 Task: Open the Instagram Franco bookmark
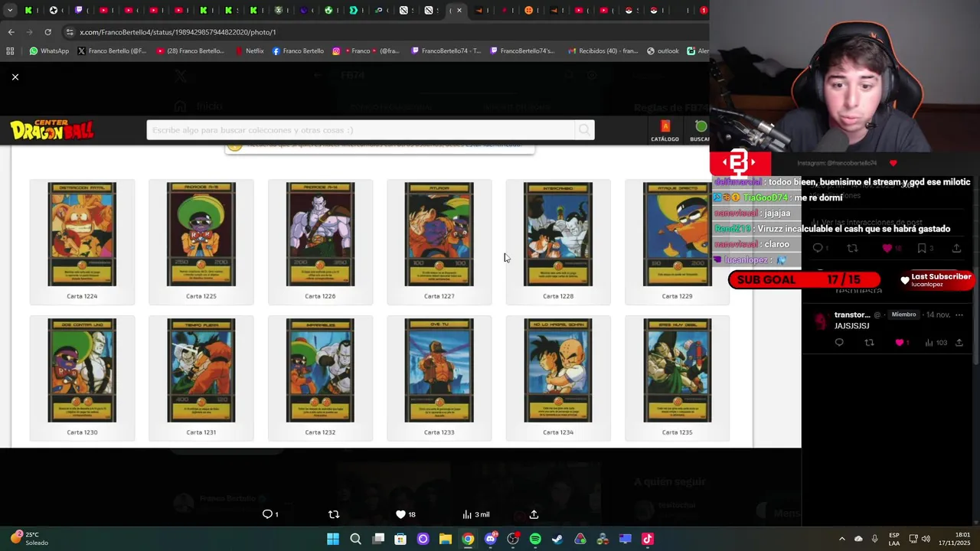(x=365, y=51)
